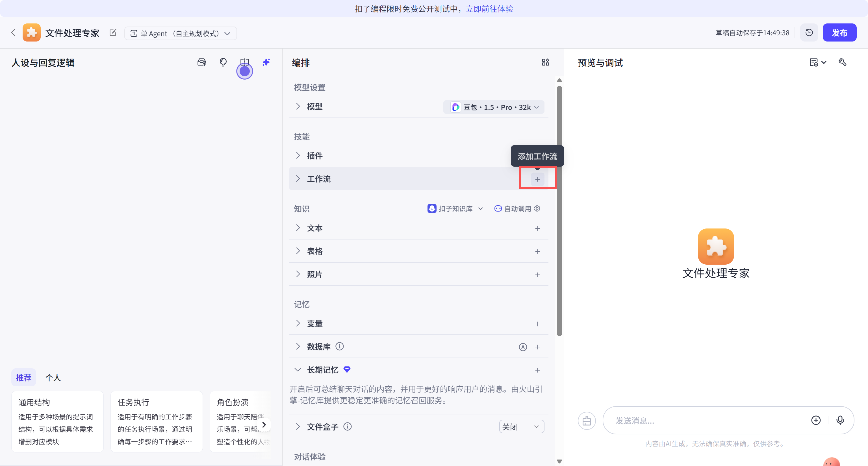
Task: Open the debug wrench icon
Action: (842, 62)
